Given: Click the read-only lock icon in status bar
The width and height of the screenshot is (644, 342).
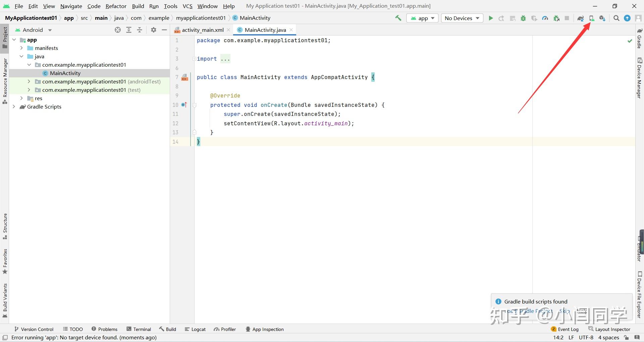Looking at the screenshot, I should coord(627,337).
